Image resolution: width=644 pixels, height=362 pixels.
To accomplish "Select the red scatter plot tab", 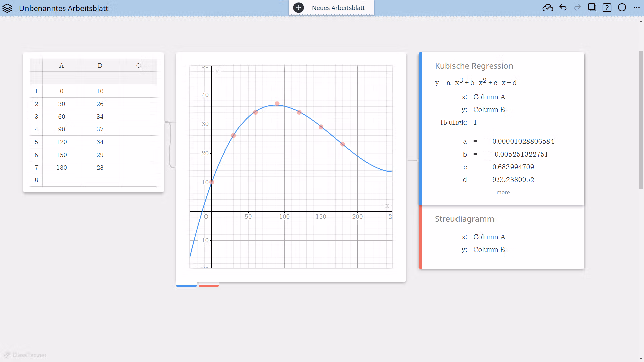I will pyautogui.click(x=208, y=285).
